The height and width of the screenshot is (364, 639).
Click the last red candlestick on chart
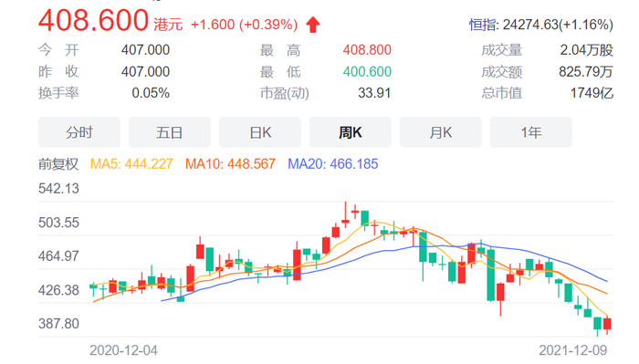pyautogui.click(x=607, y=324)
